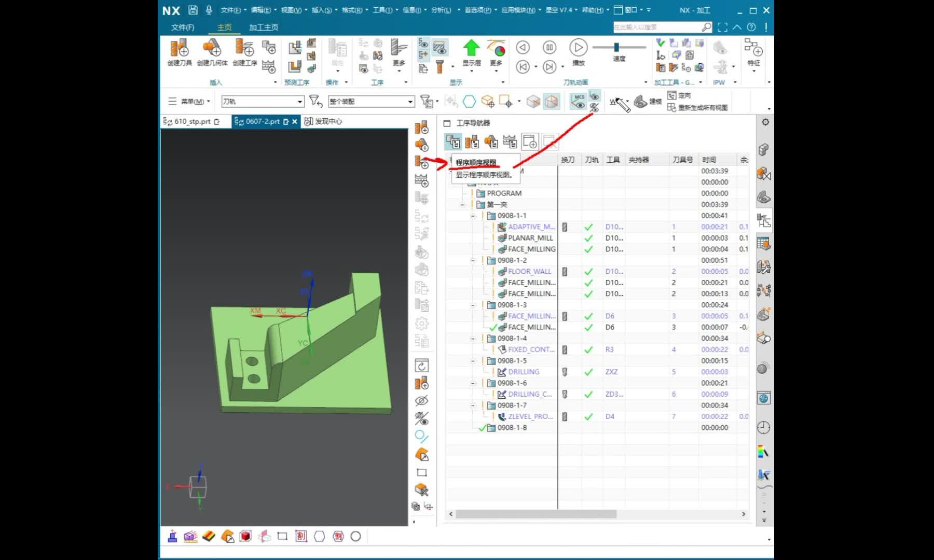Click the Orient (定向) view icon
This screenshot has width=934, height=560.
(672, 95)
